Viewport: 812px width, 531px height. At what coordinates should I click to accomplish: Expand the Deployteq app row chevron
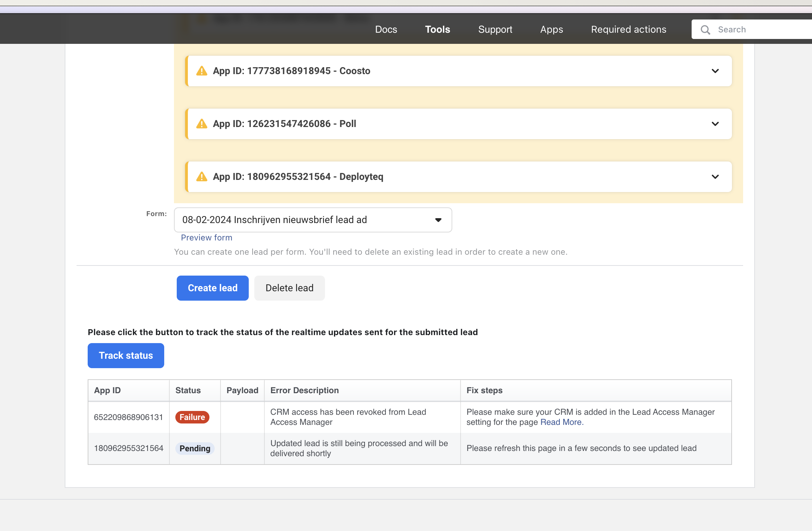[x=715, y=177]
